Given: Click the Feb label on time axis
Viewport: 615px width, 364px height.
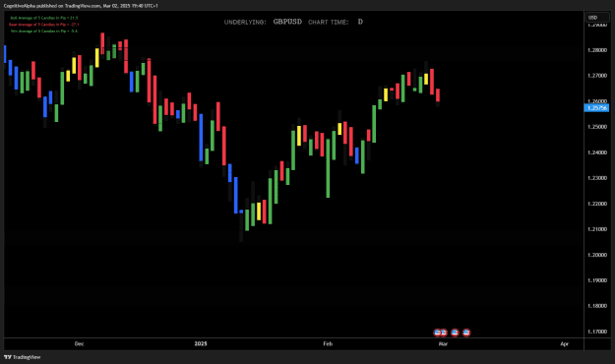Looking at the screenshot, I should pos(328,343).
